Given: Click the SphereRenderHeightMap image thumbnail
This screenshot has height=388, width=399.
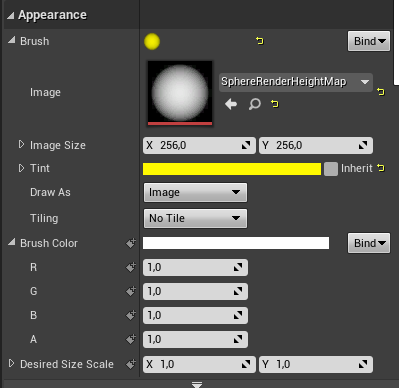Looking at the screenshot, I should coord(180,93).
